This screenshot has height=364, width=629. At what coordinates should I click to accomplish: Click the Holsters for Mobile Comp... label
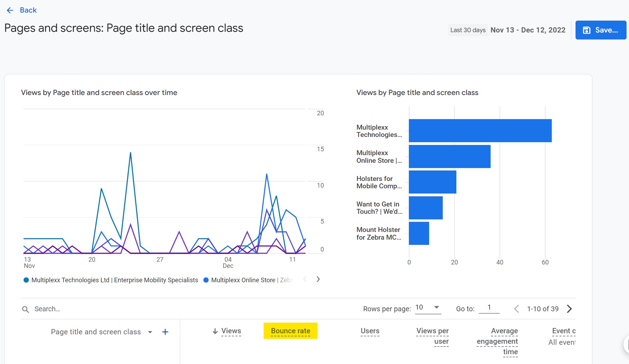pyautogui.click(x=379, y=182)
